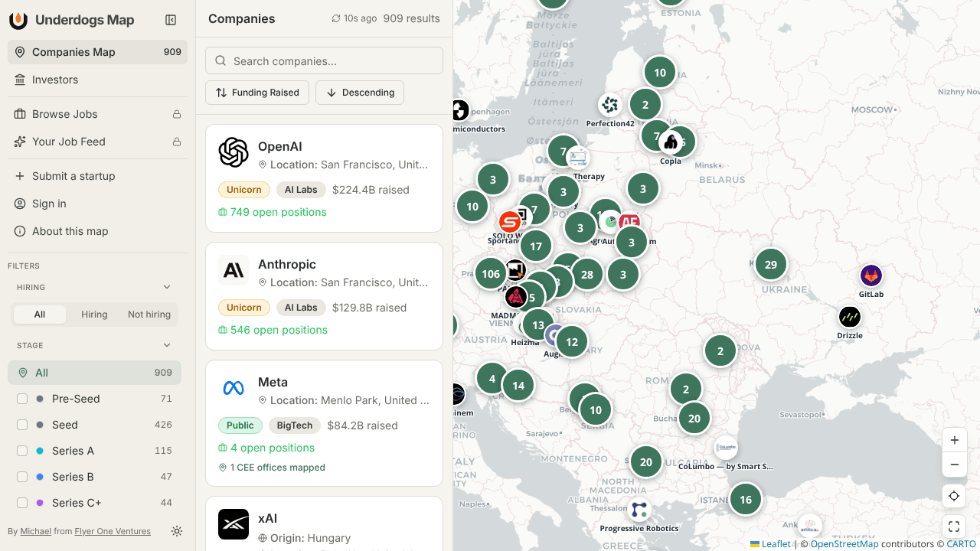Open the Investors page

[x=97, y=80]
